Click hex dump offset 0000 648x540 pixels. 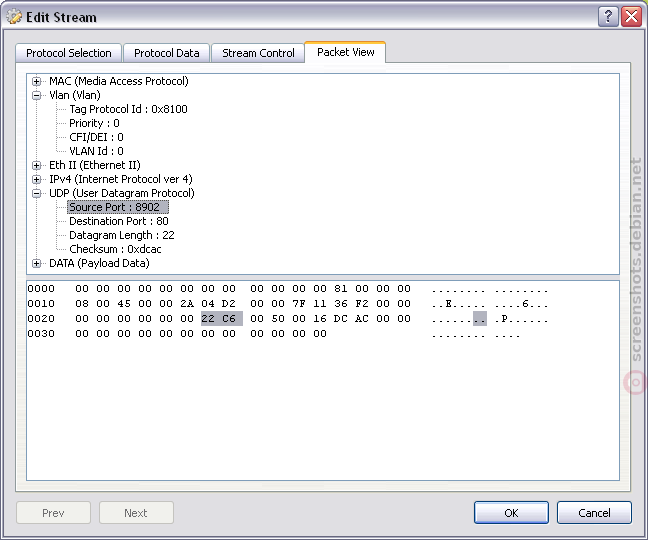(41, 288)
